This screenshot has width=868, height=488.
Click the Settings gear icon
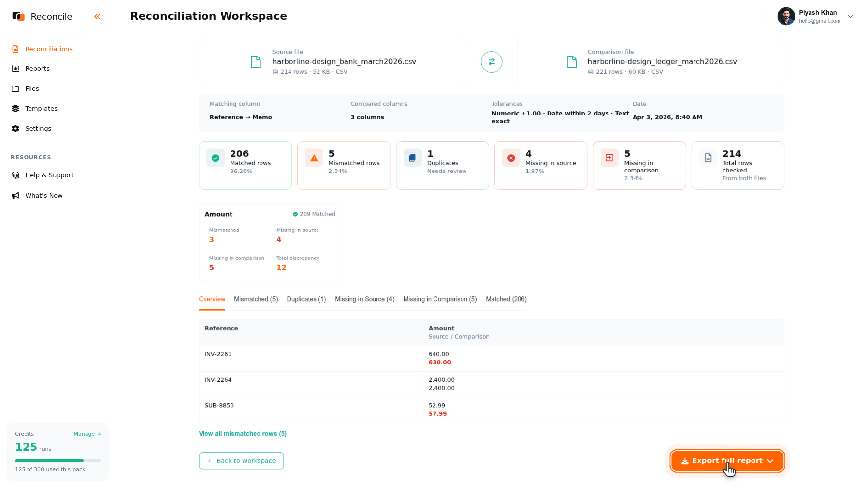pyautogui.click(x=15, y=129)
